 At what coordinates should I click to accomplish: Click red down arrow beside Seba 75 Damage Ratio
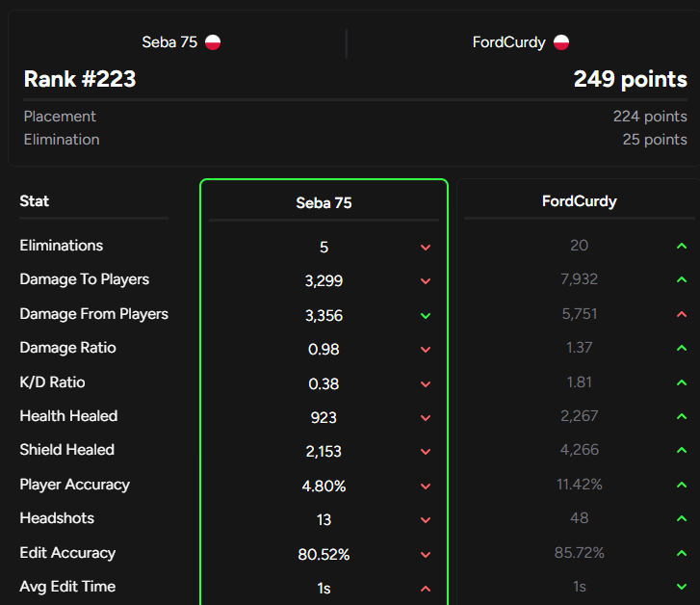click(x=426, y=350)
